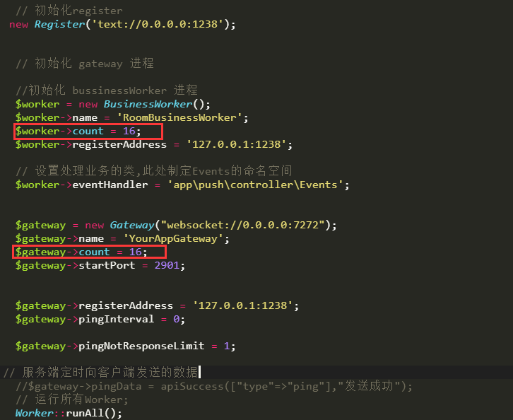Click the comment containing Events的命名空间

[x=154, y=170]
